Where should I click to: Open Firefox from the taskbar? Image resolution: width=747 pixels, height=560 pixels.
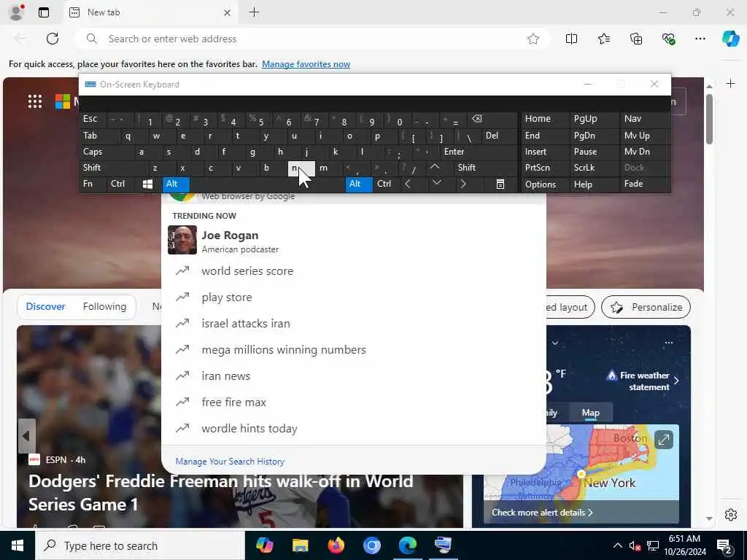(336, 545)
